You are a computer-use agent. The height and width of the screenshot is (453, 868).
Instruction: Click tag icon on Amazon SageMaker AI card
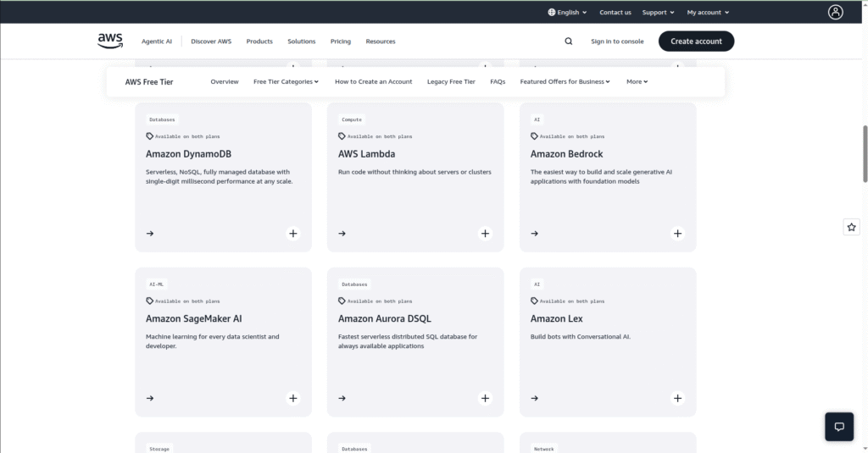[149, 301]
